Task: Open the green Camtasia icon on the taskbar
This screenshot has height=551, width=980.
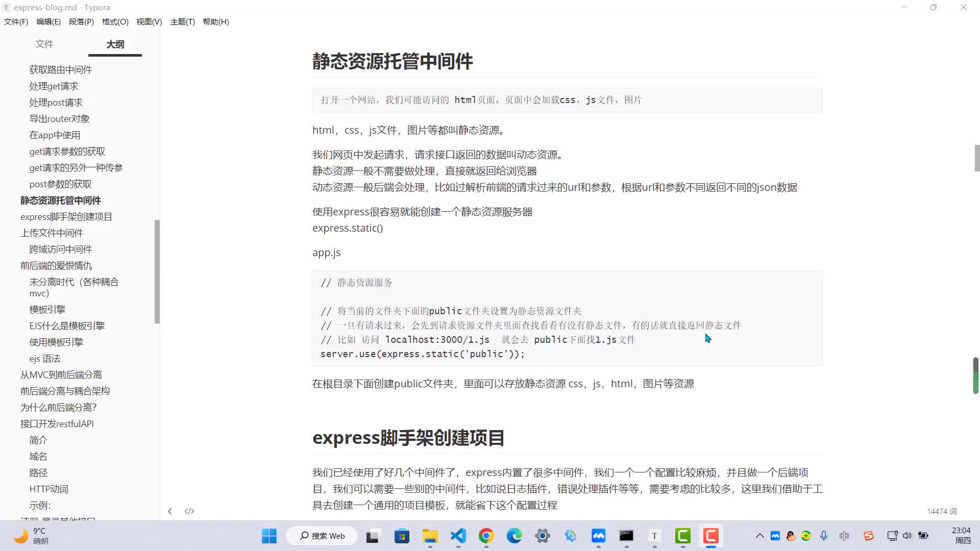Action: pos(682,536)
